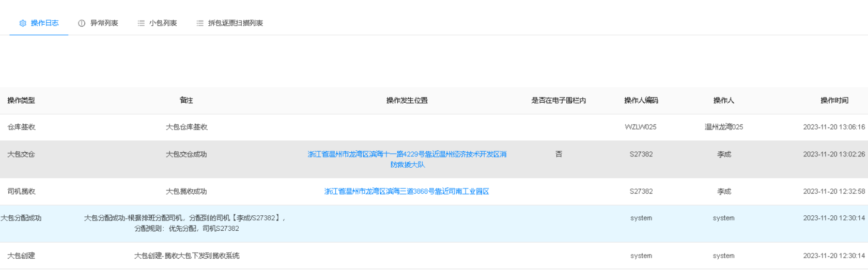Screen dimensions: 868x270
Task: Click the 温州龙湾025 operator name
Action: tap(724, 127)
